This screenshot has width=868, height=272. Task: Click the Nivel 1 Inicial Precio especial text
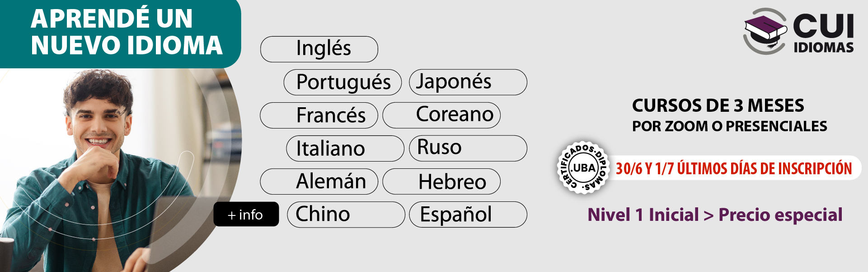pos(715,215)
